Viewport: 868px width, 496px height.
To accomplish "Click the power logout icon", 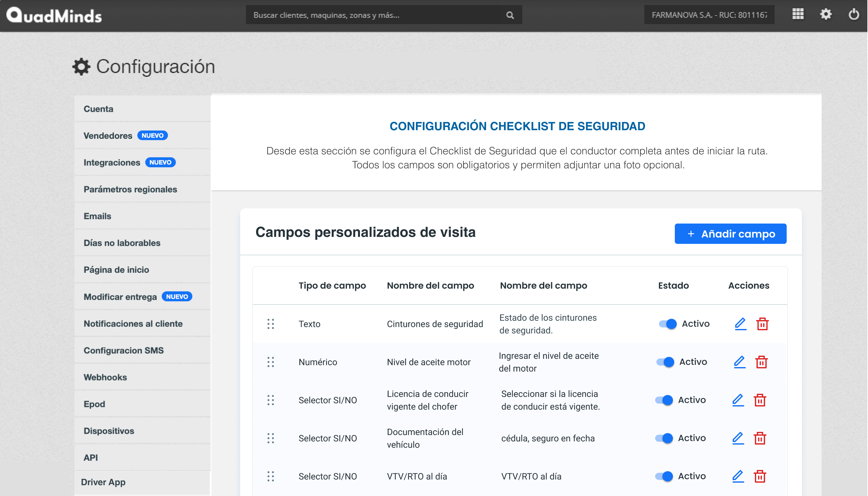I will tap(854, 14).
